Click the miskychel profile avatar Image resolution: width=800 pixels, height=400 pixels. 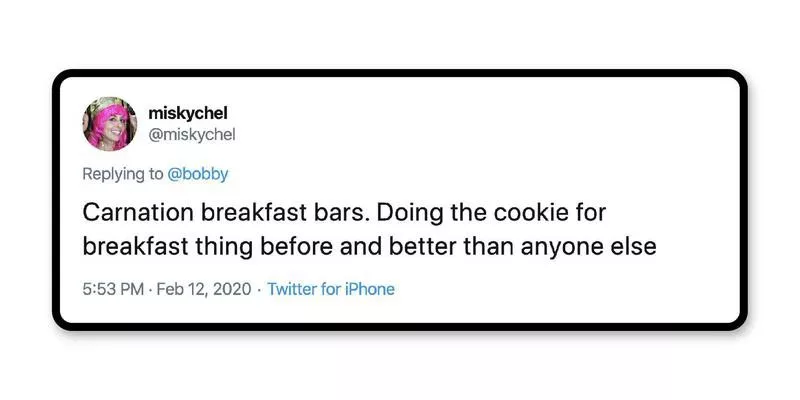click(x=110, y=123)
